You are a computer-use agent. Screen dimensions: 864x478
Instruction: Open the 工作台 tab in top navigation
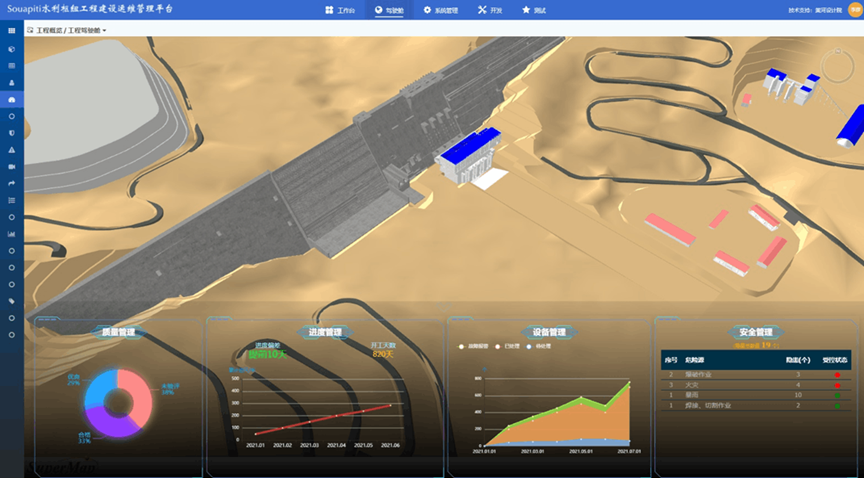point(340,10)
